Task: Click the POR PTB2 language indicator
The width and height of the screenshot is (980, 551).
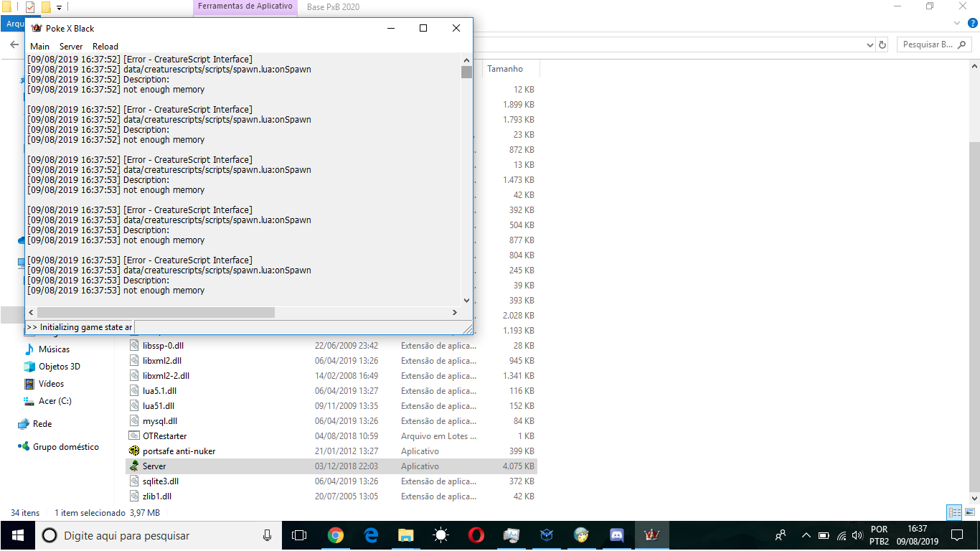Action: (878, 535)
